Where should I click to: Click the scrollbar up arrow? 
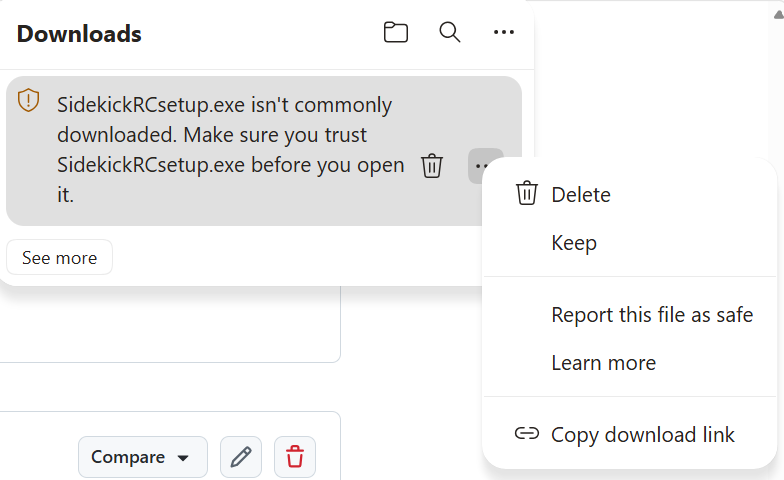coord(778,15)
